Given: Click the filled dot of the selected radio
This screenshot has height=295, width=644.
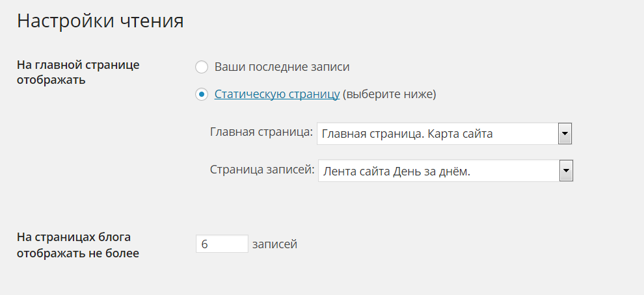Looking at the screenshot, I should (x=202, y=95).
